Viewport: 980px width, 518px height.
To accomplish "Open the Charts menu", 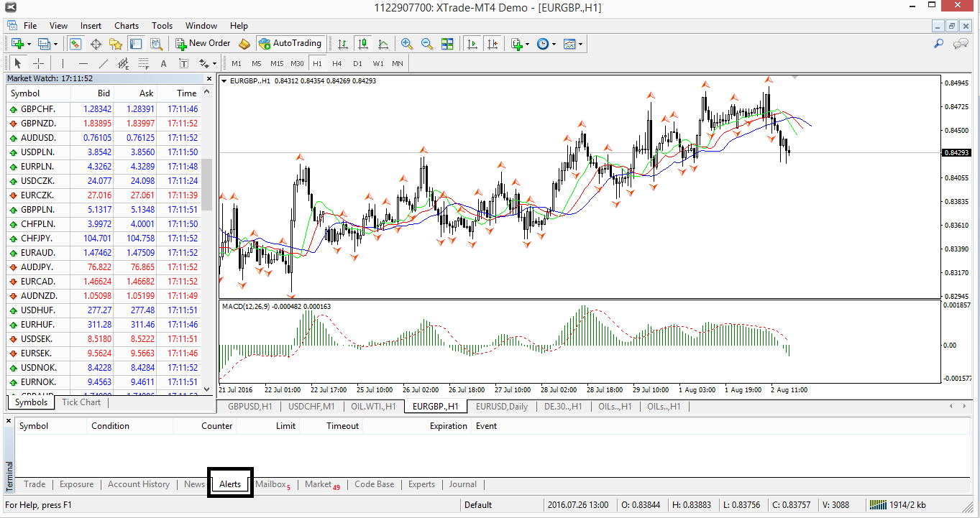I will 126,25.
